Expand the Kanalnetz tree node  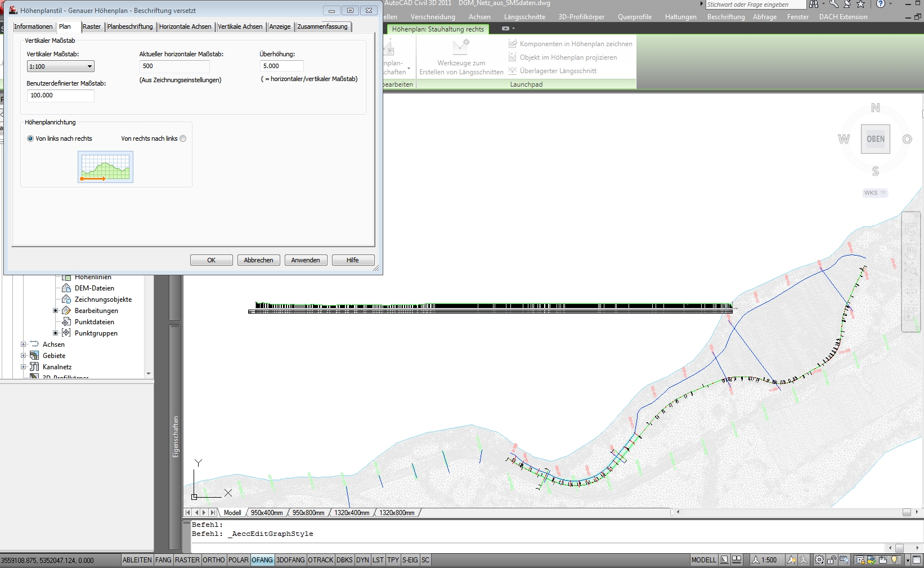tap(24, 366)
